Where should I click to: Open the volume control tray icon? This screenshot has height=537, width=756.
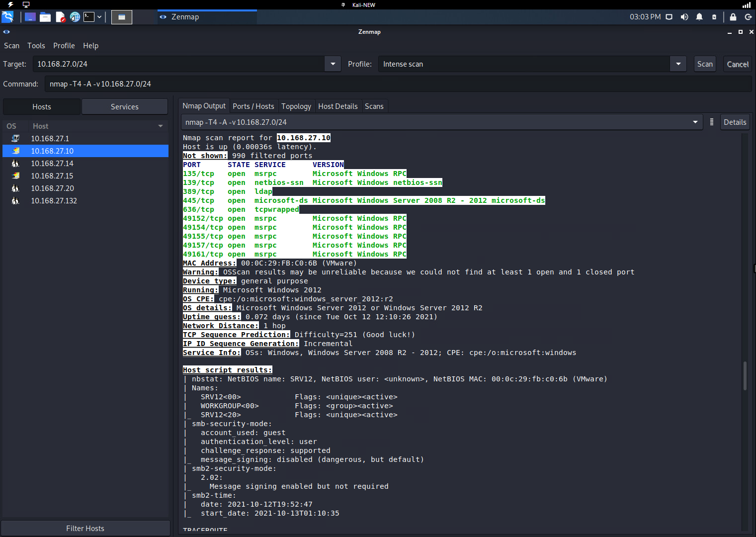click(x=684, y=17)
